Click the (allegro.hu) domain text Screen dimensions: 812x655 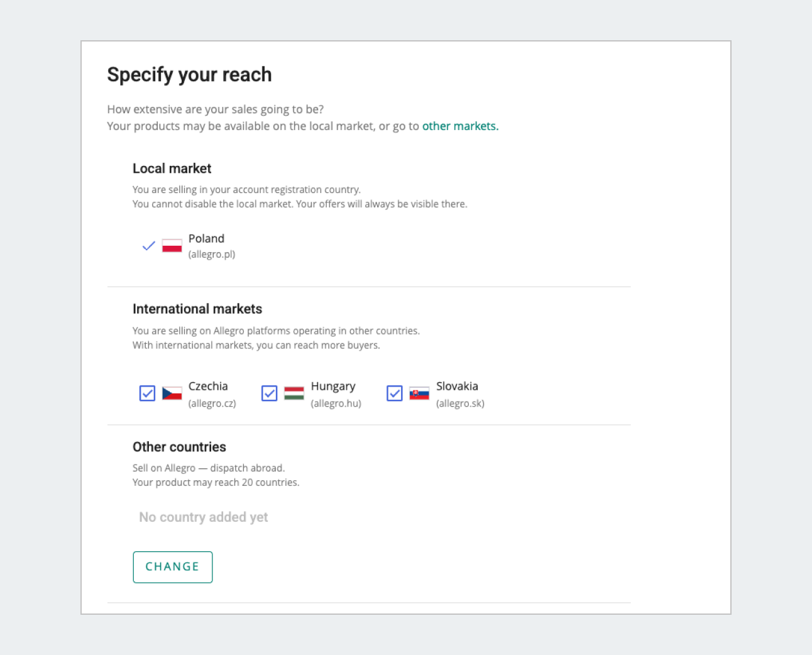(336, 404)
